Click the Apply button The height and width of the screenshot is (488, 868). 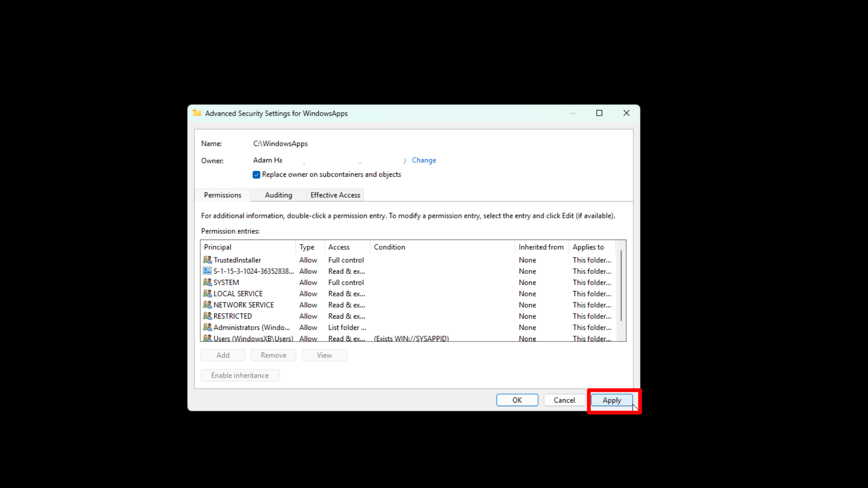click(x=611, y=400)
